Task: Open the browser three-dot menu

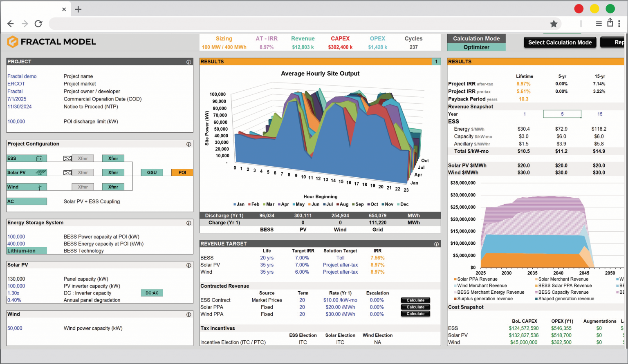Action: point(619,24)
